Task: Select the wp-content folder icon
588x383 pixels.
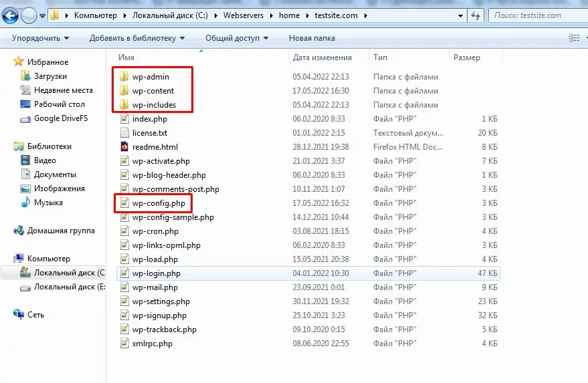Action: pos(124,91)
